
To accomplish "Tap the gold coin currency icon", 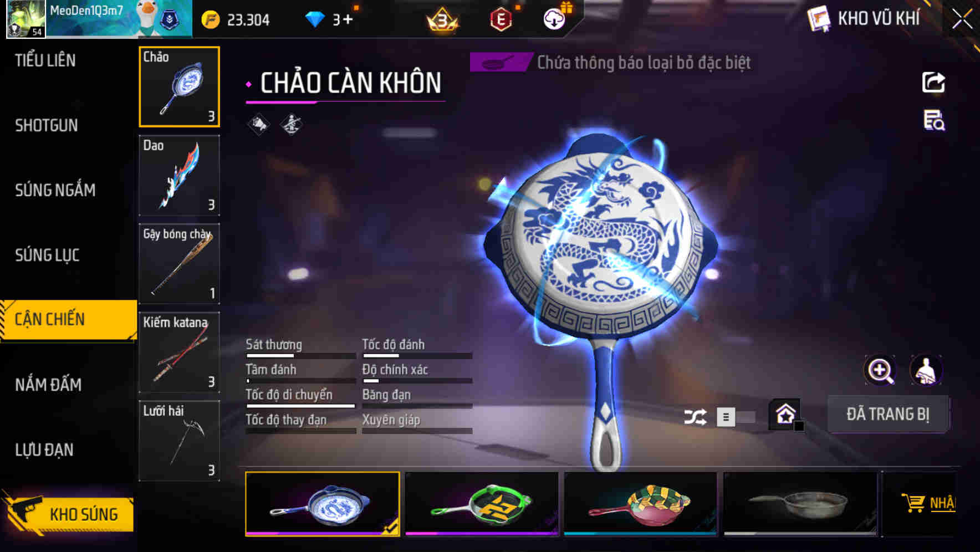I will pyautogui.click(x=211, y=20).
